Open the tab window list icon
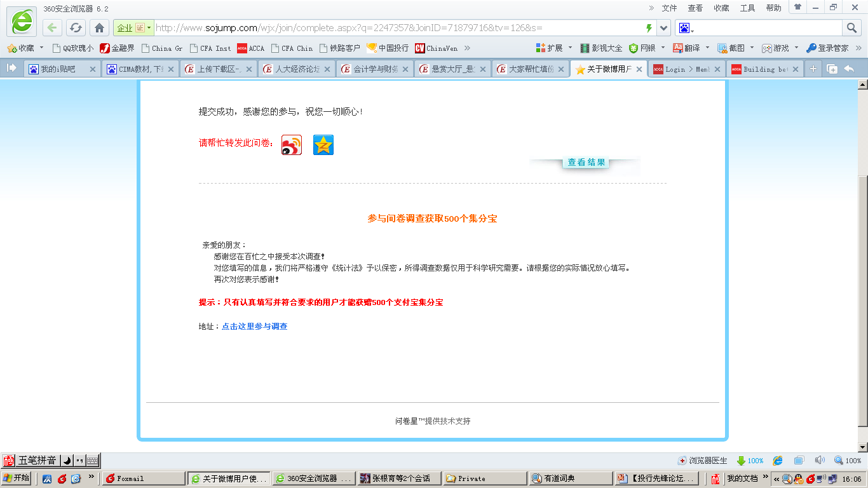The image size is (868, 488). pyautogui.click(x=832, y=69)
